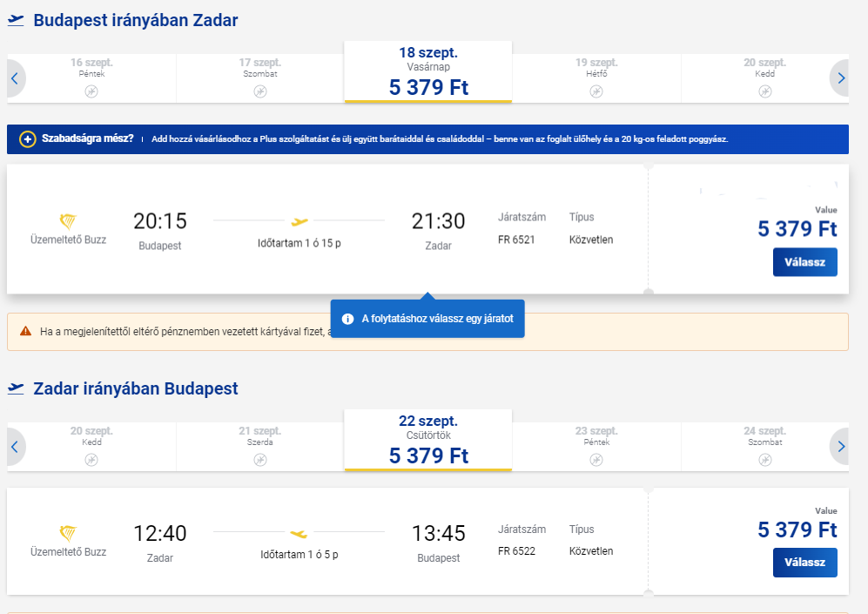The image size is (868, 614).
Task: Click the yellow plane icon on the 20:15 flight
Action: 299,221
